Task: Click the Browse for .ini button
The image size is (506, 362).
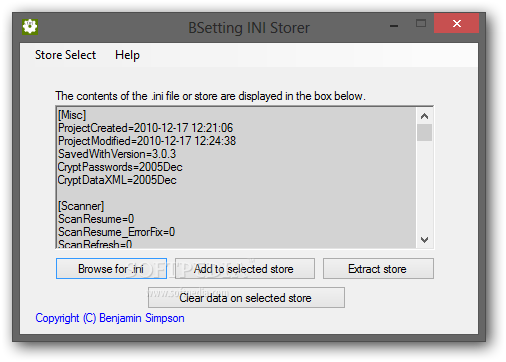Action: pos(111,269)
